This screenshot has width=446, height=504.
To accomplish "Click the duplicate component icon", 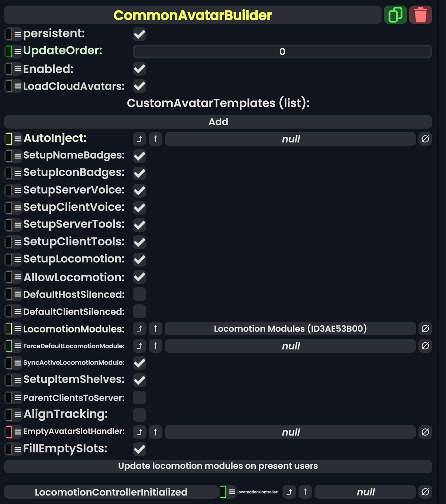I will tap(395, 15).
